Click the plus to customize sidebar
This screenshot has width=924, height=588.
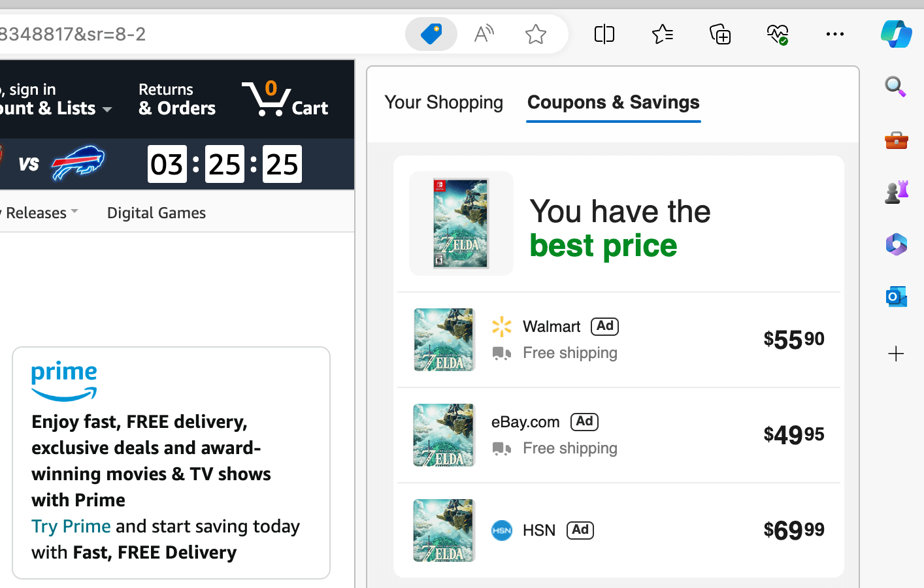[895, 353]
